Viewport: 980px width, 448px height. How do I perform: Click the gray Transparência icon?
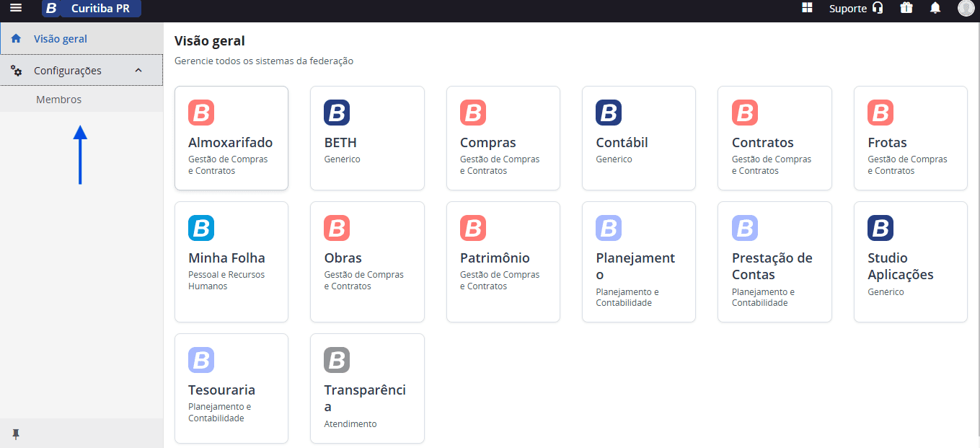tap(337, 360)
